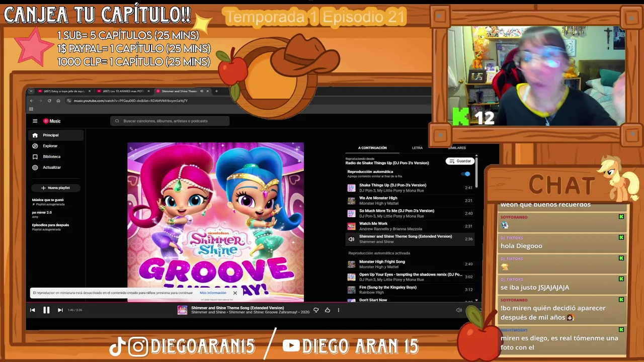Skip to the next track

pyautogui.click(x=60, y=310)
